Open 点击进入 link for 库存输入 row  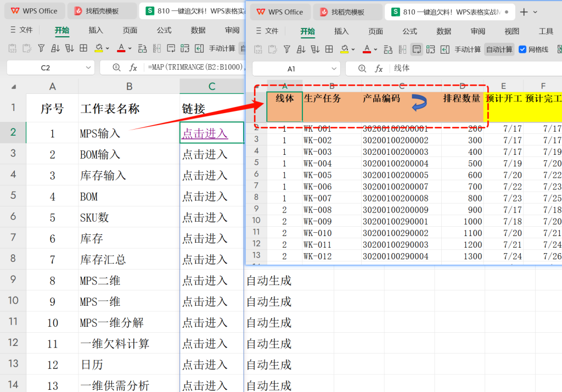tap(205, 175)
